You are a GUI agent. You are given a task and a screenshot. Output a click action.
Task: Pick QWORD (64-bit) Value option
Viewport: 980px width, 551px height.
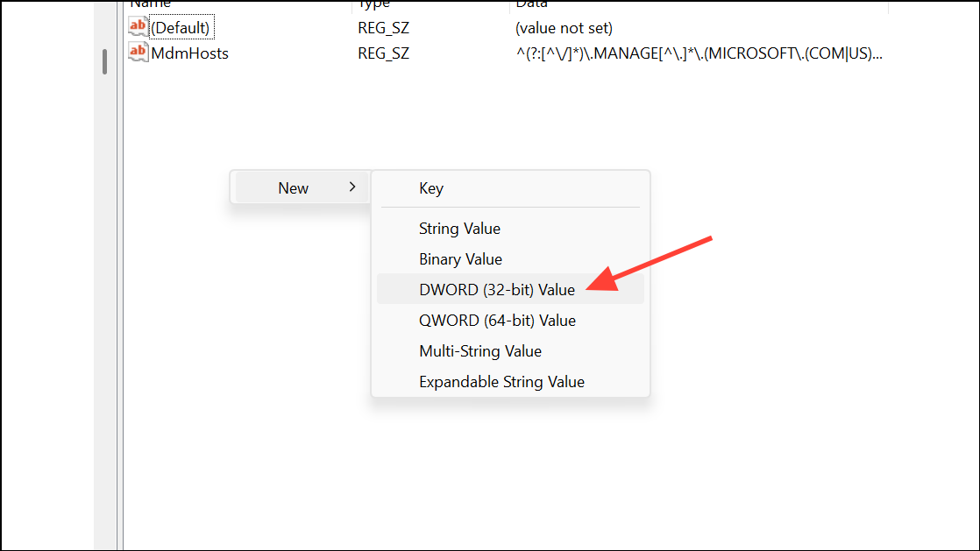tap(497, 320)
